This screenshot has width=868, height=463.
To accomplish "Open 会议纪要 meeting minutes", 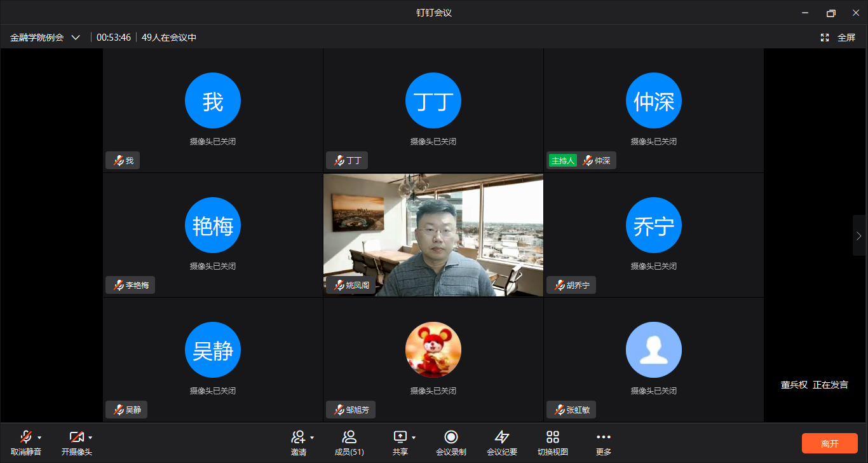I will 502,437.
